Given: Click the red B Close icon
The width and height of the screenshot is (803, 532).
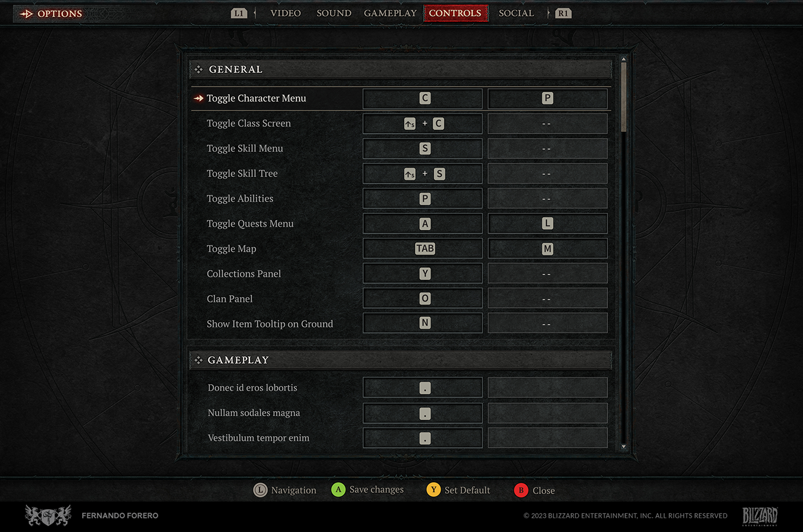Looking at the screenshot, I should (521, 490).
